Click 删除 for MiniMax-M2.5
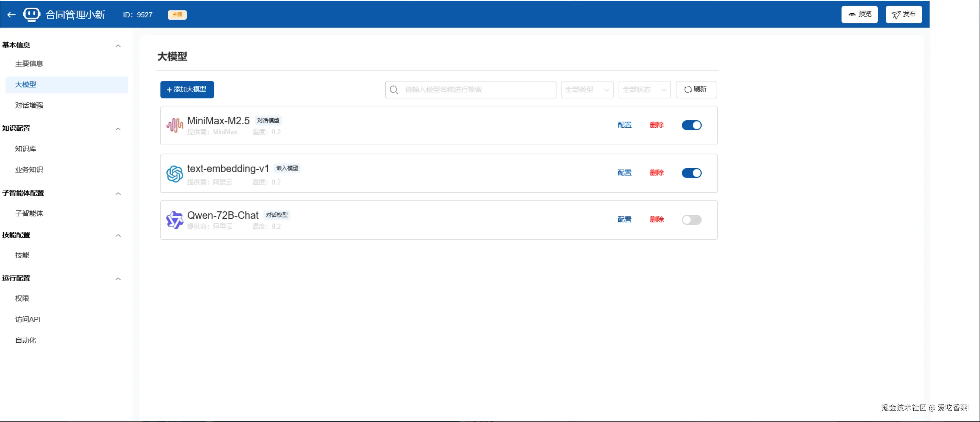The width and height of the screenshot is (980, 422). [x=656, y=125]
